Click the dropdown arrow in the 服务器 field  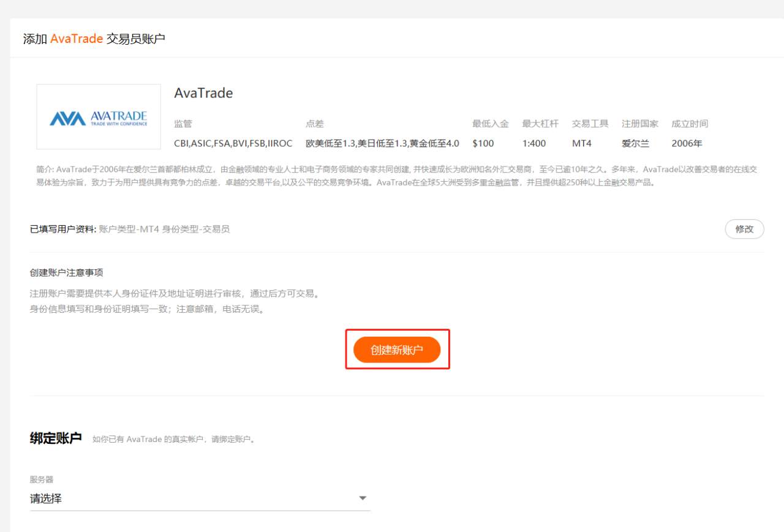pos(363,498)
